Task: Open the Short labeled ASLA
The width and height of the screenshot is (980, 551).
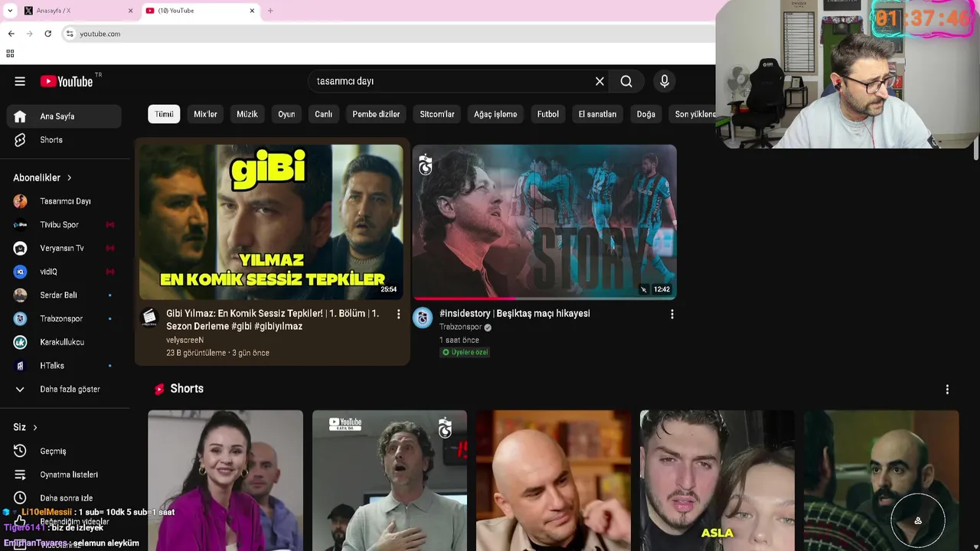Action: tap(717, 481)
